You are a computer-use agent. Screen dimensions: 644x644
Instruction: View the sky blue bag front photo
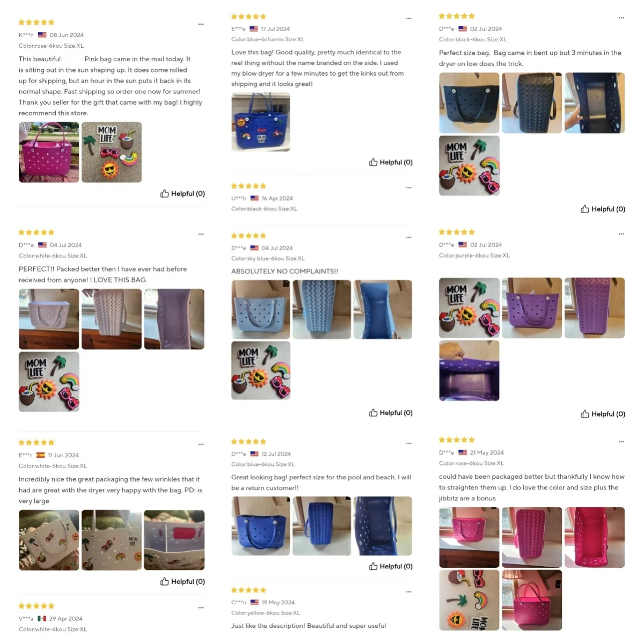pyautogui.click(x=261, y=309)
